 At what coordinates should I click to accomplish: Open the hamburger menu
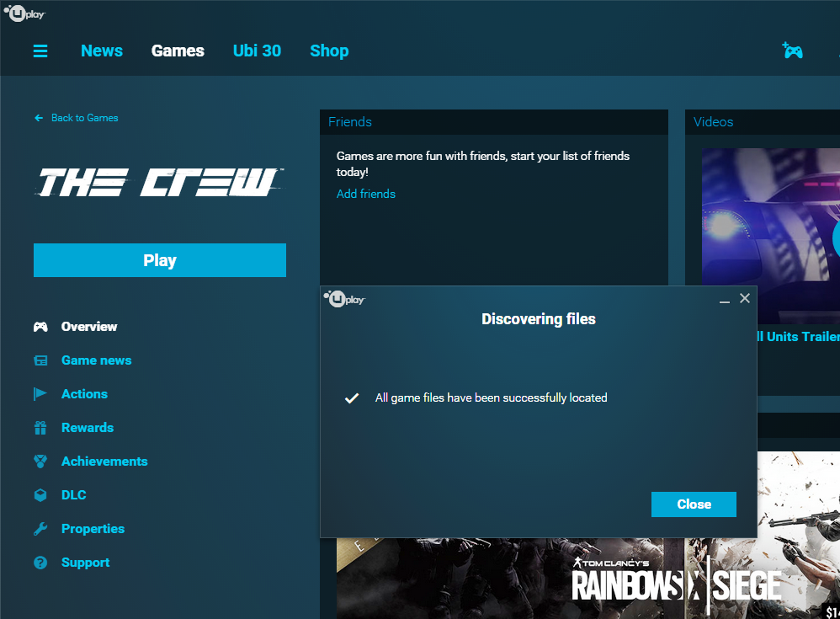coord(40,51)
